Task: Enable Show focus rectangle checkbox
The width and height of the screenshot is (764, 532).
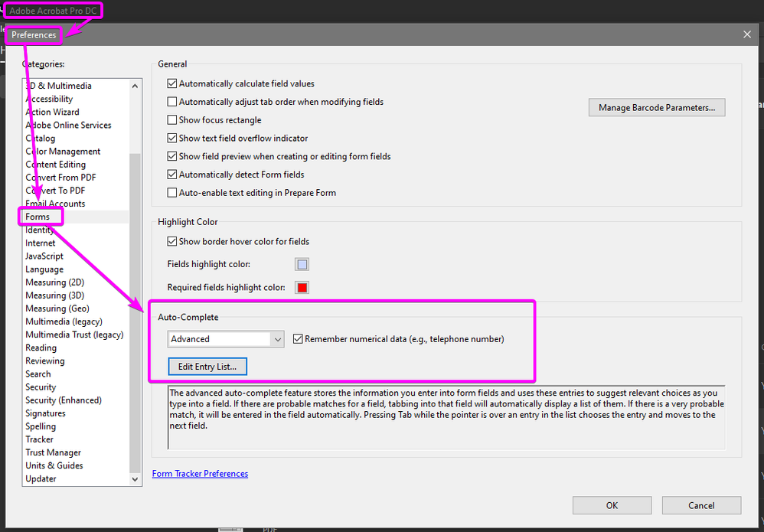Action: coord(172,120)
